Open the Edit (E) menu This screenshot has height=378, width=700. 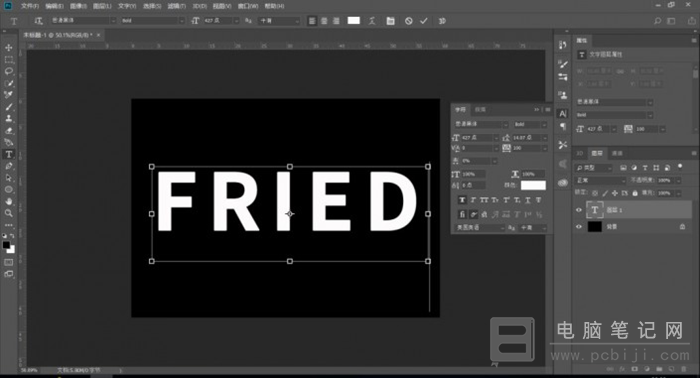tap(54, 6)
